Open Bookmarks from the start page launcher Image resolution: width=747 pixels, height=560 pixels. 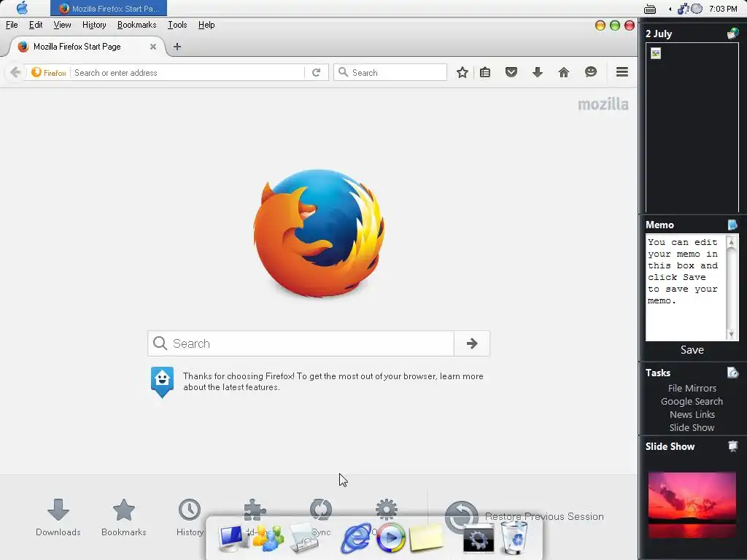point(124,518)
